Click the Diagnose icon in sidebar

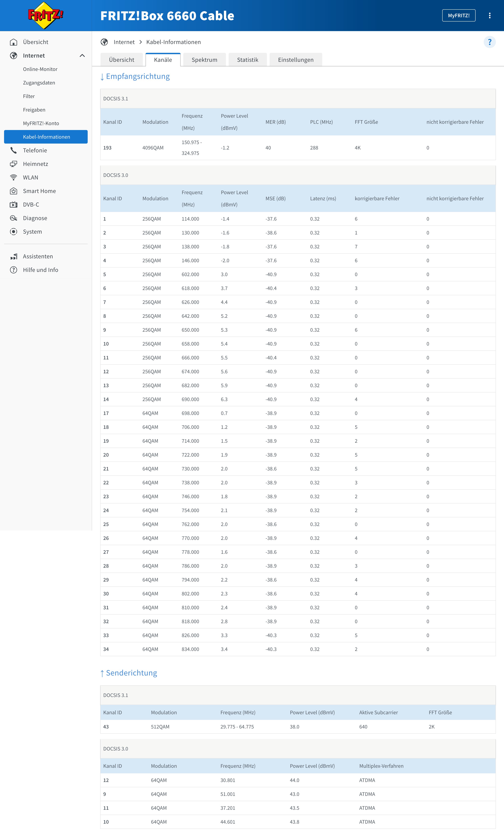(x=14, y=218)
